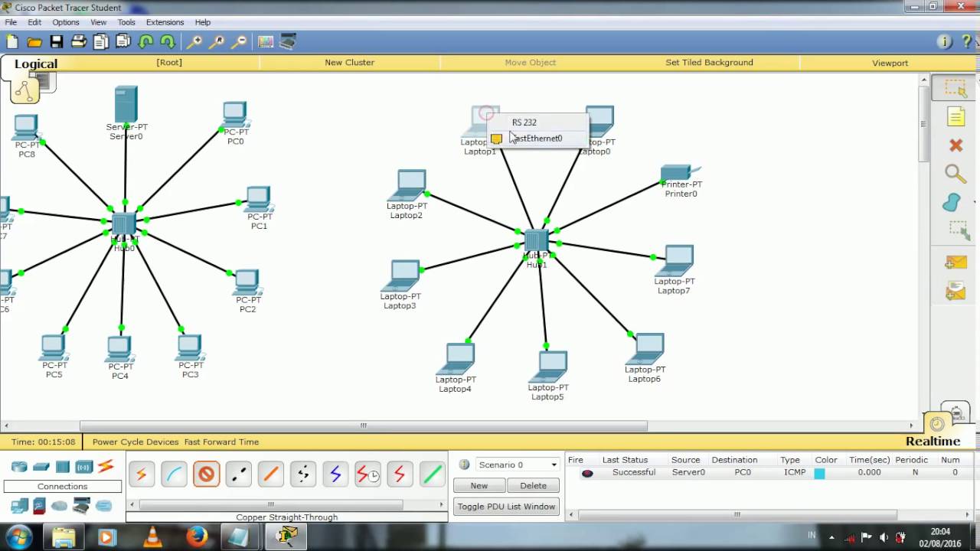Pick the orange Fiber cable

(270, 474)
